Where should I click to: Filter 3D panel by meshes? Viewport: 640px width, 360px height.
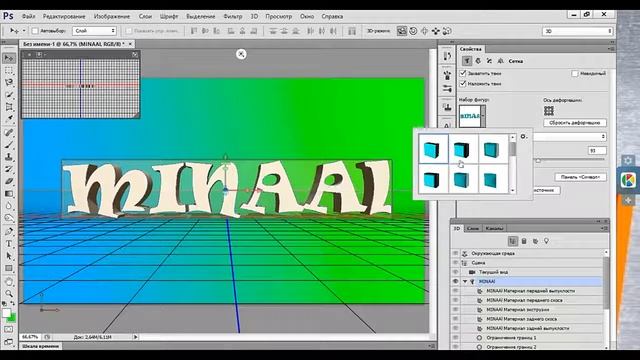[x=524, y=241]
